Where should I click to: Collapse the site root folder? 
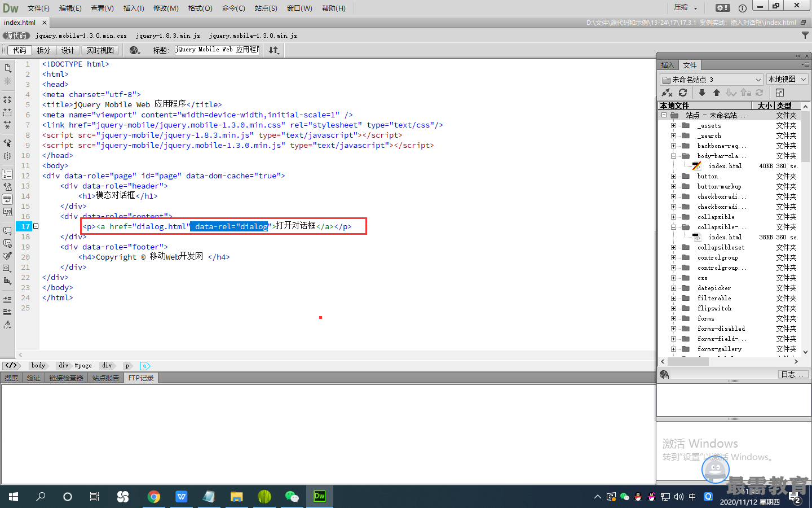click(664, 115)
